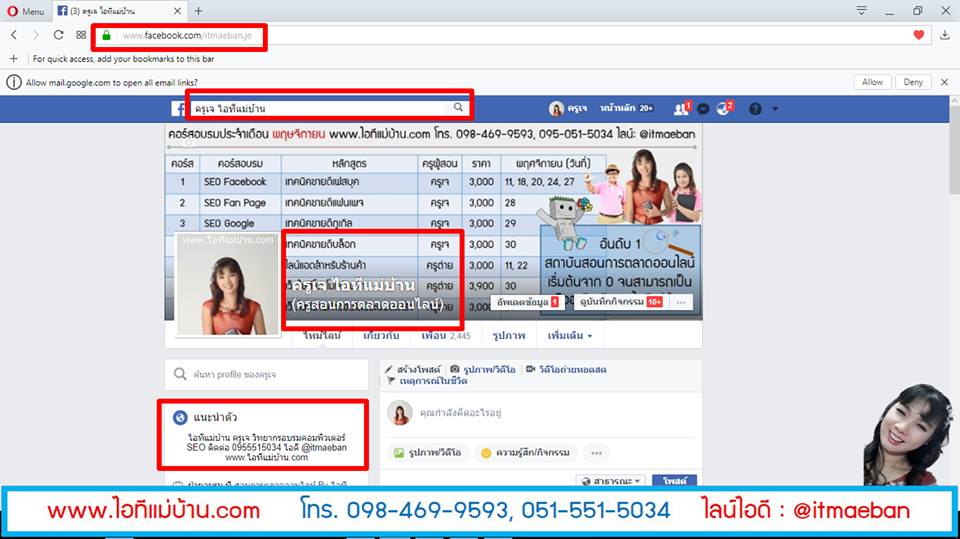Open the เพื่อน 2,445 tab
The image size is (960, 539).
click(x=446, y=336)
